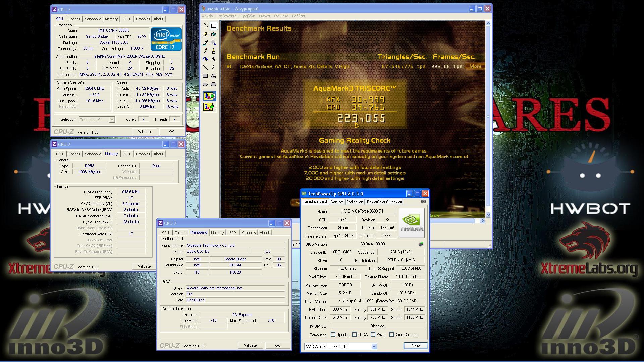Image resolution: width=644 pixels, height=362 pixels.
Task: Select the Ellipse shape tool
Action: click(205, 84)
